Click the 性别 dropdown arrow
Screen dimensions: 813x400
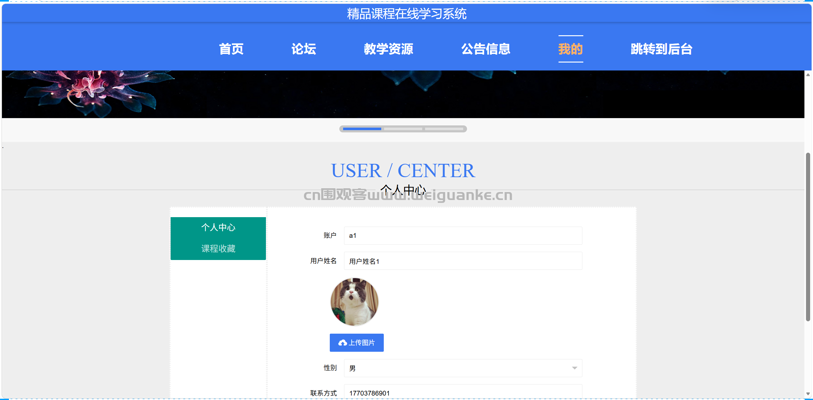coord(574,368)
